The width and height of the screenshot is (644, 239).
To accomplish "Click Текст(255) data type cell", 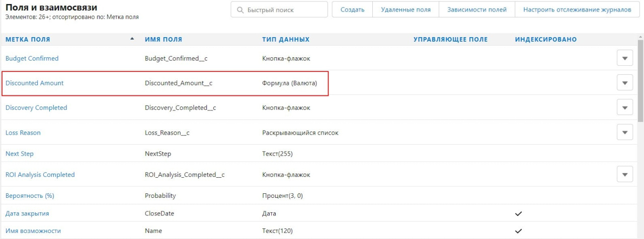I will [x=277, y=154].
